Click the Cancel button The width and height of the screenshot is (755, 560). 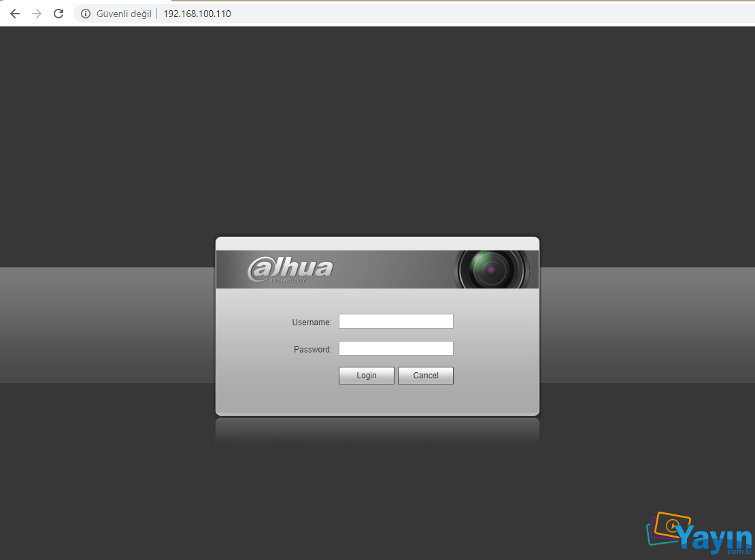coord(426,376)
